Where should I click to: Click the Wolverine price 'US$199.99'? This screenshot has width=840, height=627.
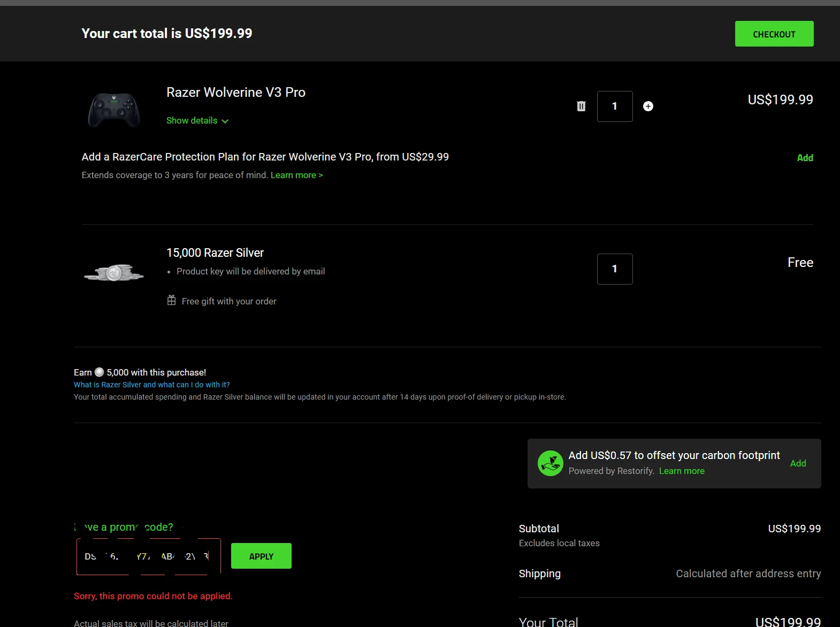click(780, 100)
